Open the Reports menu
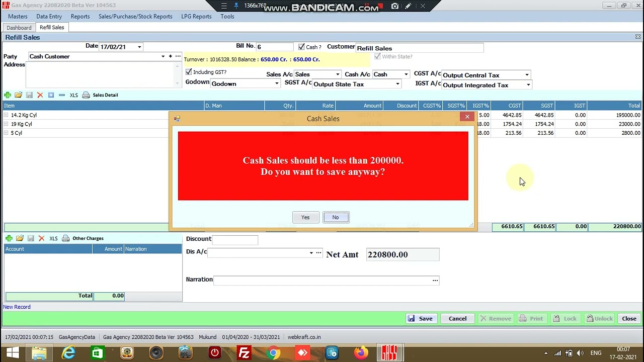 tap(80, 17)
